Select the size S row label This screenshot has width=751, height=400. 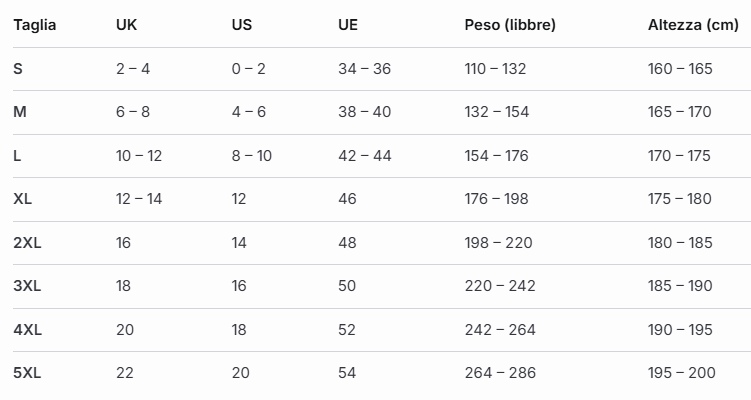pyautogui.click(x=18, y=69)
